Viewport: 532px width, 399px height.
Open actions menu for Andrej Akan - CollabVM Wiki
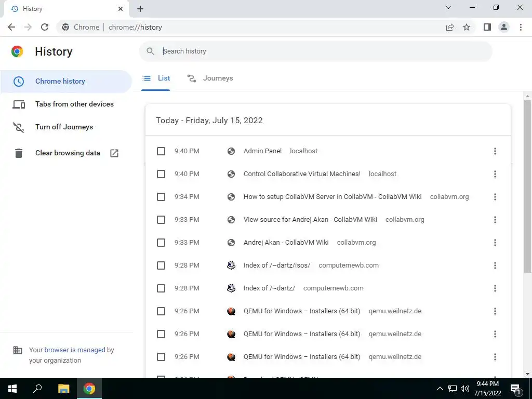tap(495, 243)
